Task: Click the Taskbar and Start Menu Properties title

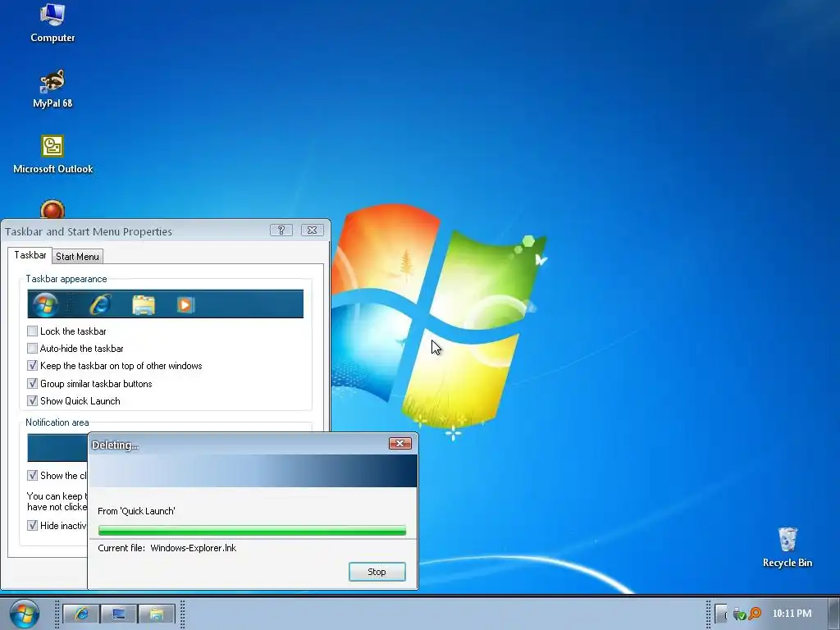Action: coord(89,231)
